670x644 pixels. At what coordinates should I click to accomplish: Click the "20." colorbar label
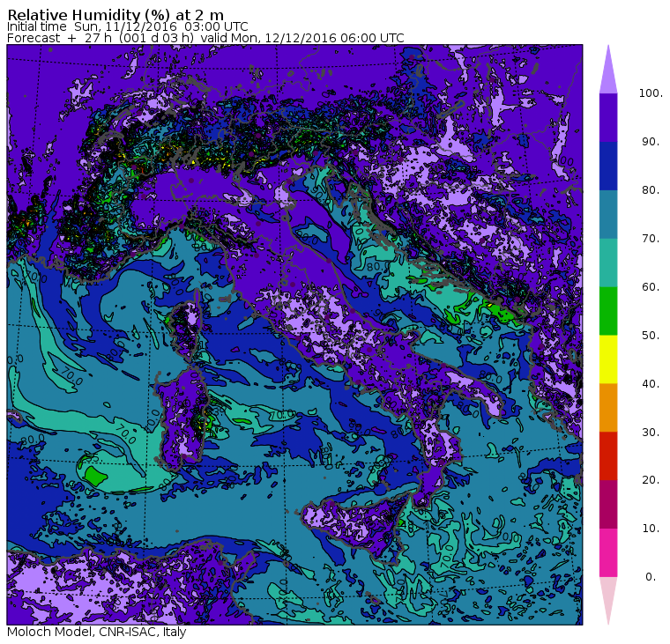651,480
